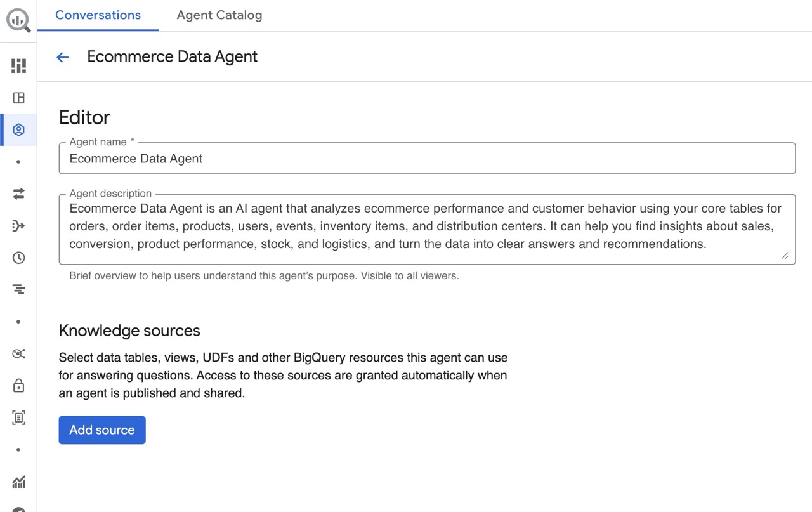The image size is (812, 512).
Task: Click the partially visible bottom sidebar icon
Action: [18, 509]
